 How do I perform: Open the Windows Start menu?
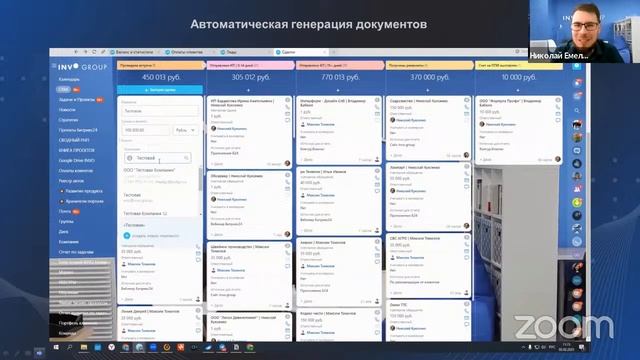(56, 347)
